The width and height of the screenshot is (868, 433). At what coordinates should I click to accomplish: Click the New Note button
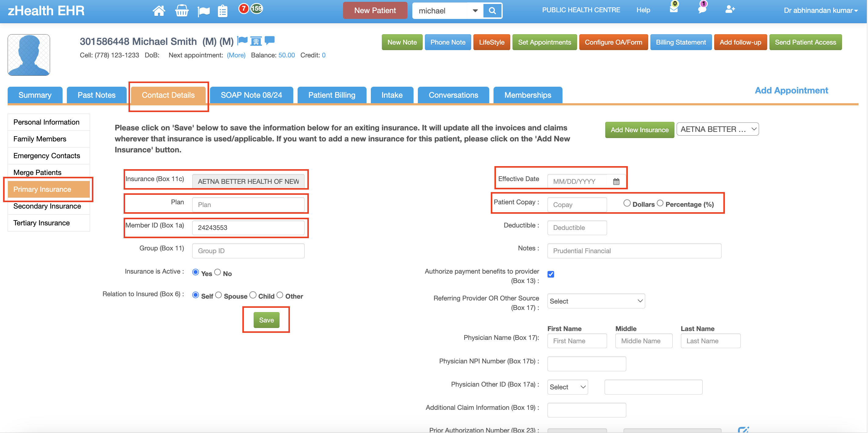coord(402,42)
